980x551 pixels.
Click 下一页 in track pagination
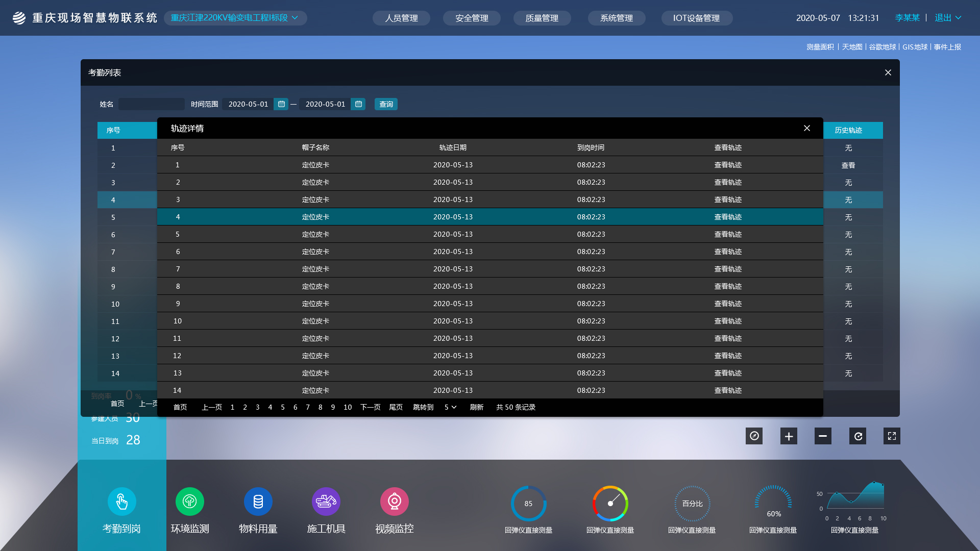(x=371, y=407)
